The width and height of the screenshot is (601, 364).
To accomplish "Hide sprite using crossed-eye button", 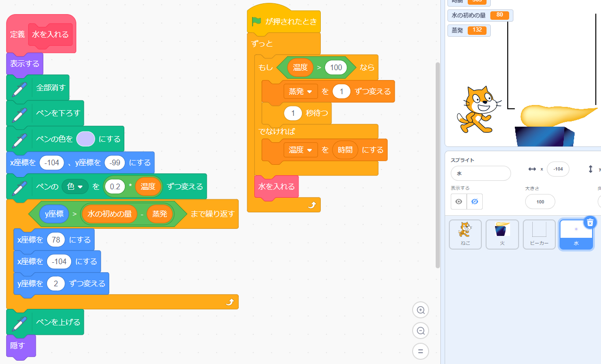I will (474, 202).
